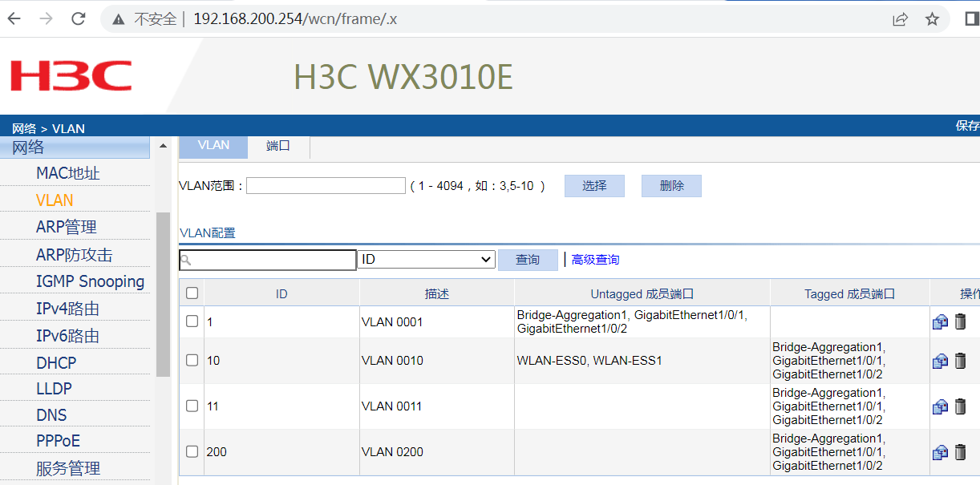Toggle the select-all checkbox in table header
This screenshot has width=980, height=485.
pyautogui.click(x=192, y=293)
